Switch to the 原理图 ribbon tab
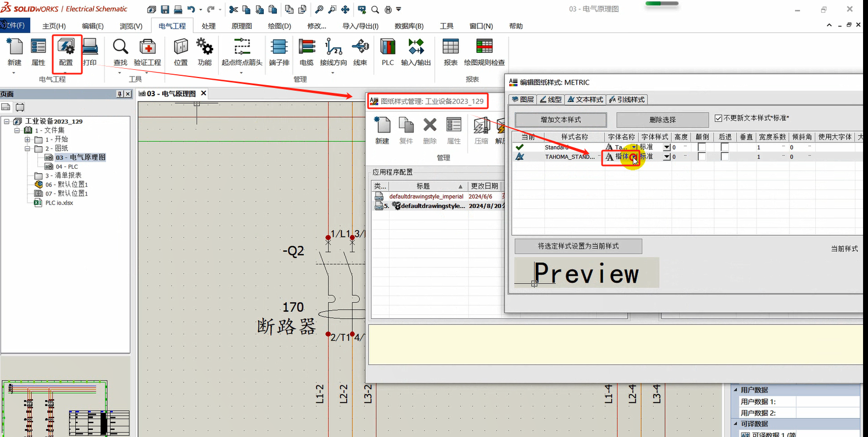Screen dimensions: 868x437 point(242,26)
